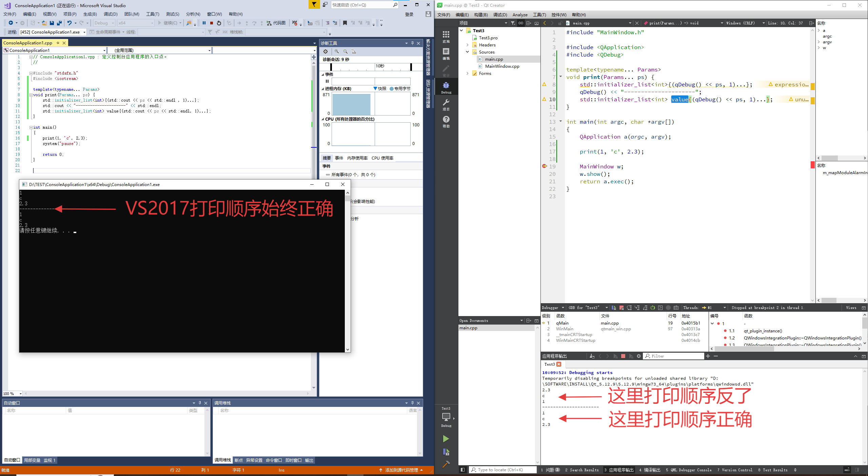
Task: Save the current file in Visual Studio
Action: (x=52, y=23)
